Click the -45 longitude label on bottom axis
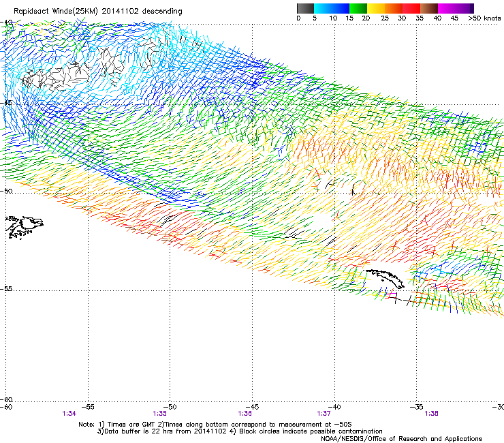The width and height of the screenshot is (504, 443). (x=252, y=407)
